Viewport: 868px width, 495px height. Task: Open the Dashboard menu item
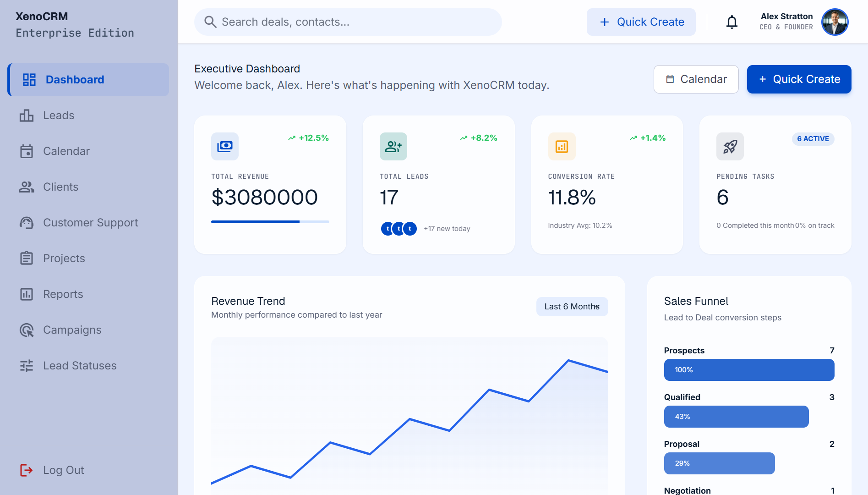tap(88, 80)
